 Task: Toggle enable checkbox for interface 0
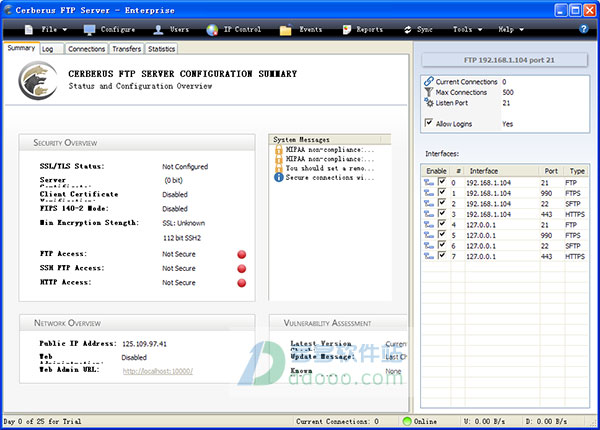(442, 181)
